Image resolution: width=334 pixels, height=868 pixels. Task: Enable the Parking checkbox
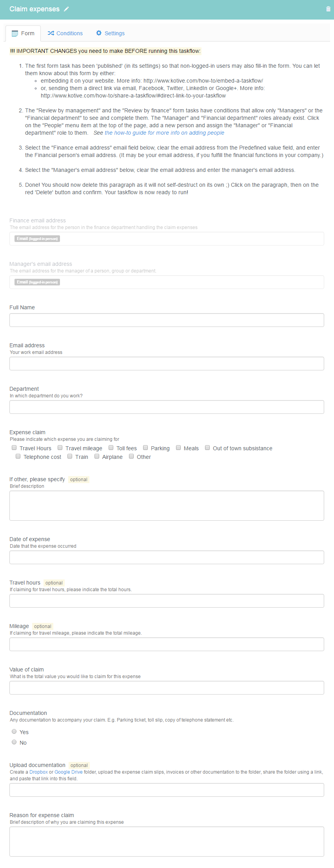pos(145,448)
